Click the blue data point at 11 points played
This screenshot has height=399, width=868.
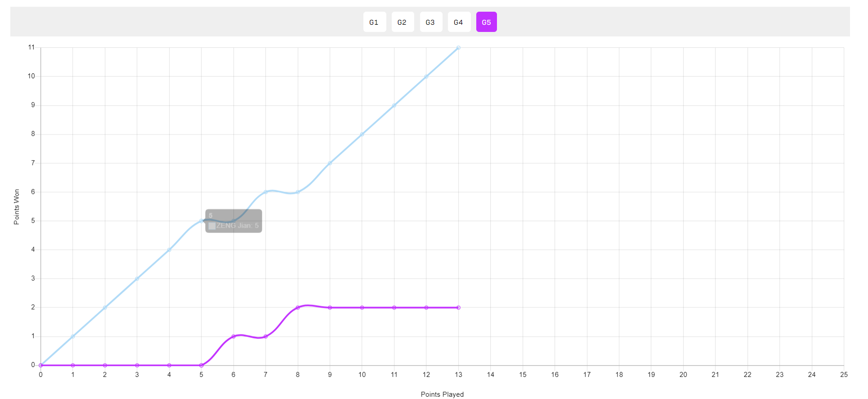[394, 106]
